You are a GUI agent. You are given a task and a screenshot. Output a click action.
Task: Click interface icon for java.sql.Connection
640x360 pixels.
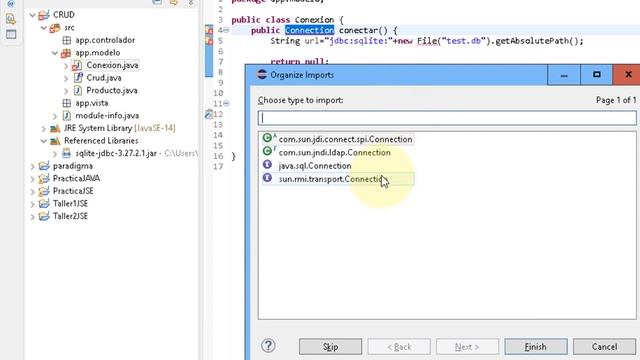pyautogui.click(x=267, y=164)
